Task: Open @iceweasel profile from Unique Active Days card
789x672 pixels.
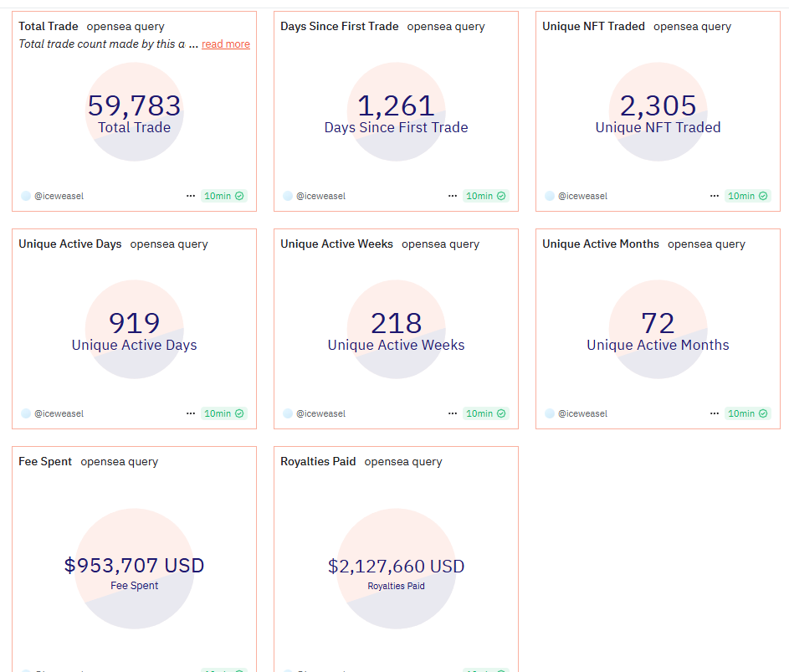Action: coord(59,413)
